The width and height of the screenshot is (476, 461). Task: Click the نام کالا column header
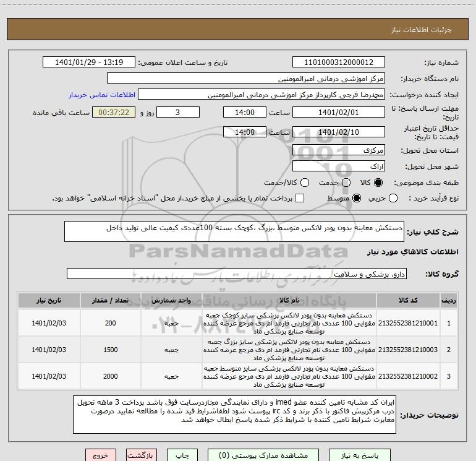289,301
